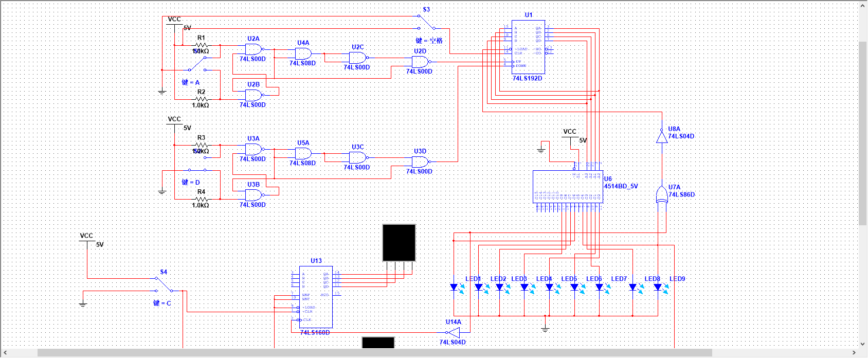868x358 pixels.
Task: Click the vertical scrollbar down arrow
Action: 863,344
